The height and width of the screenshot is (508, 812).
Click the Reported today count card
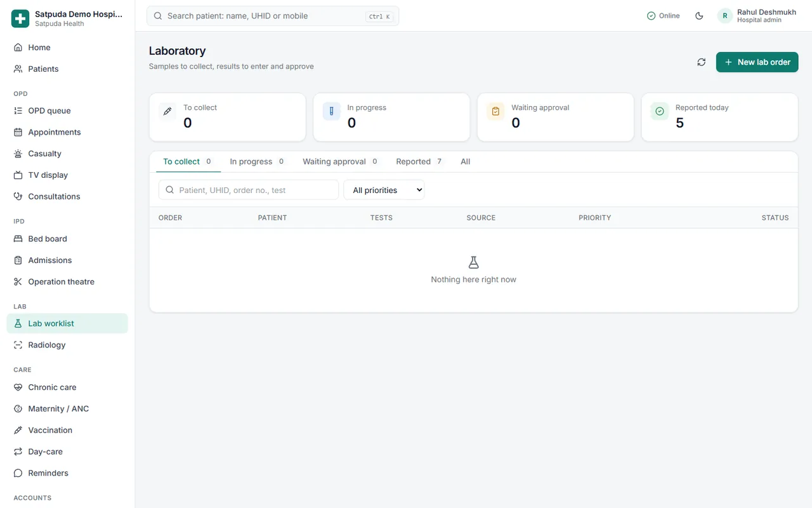(x=719, y=117)
